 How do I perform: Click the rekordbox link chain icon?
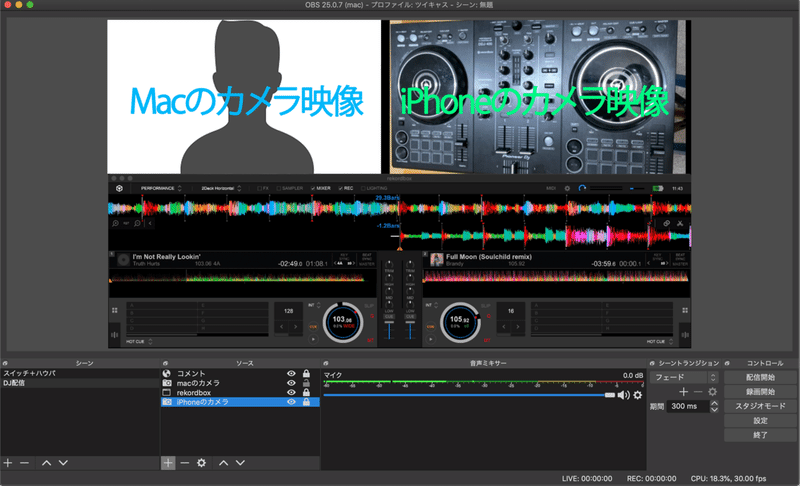coord(666,223)
